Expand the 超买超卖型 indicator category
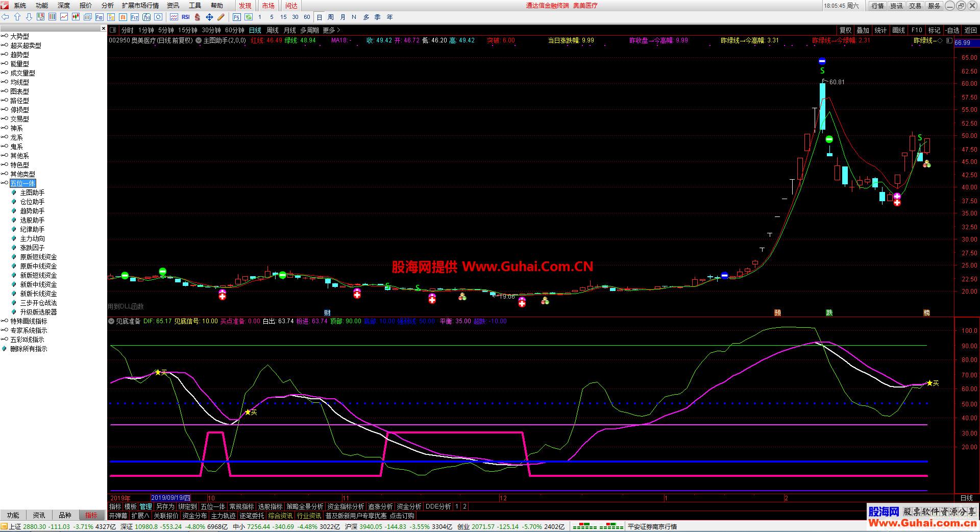Viewport: 980px width, 532px height. pos(4,45)
